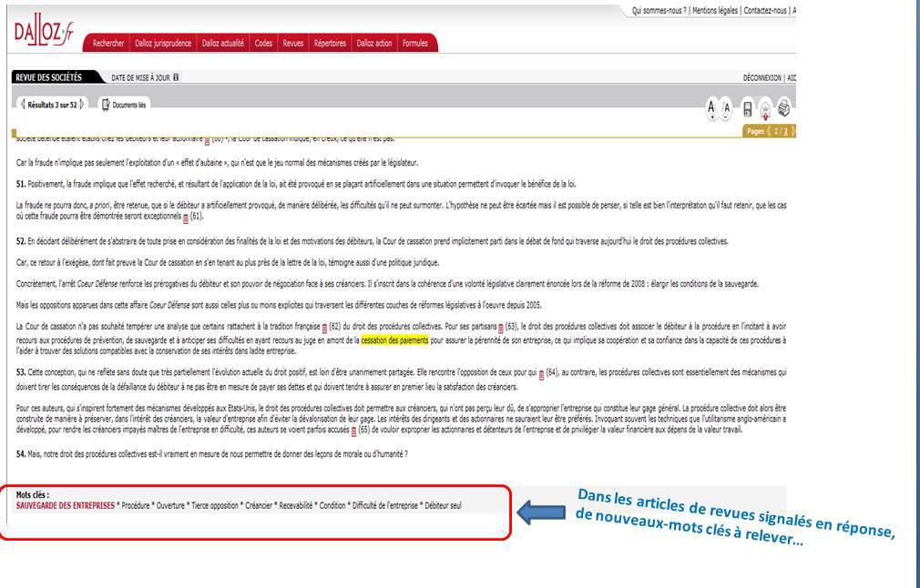Open the Formules tab
This screenshot has width=920, height=588.
[x=415, y=42]
